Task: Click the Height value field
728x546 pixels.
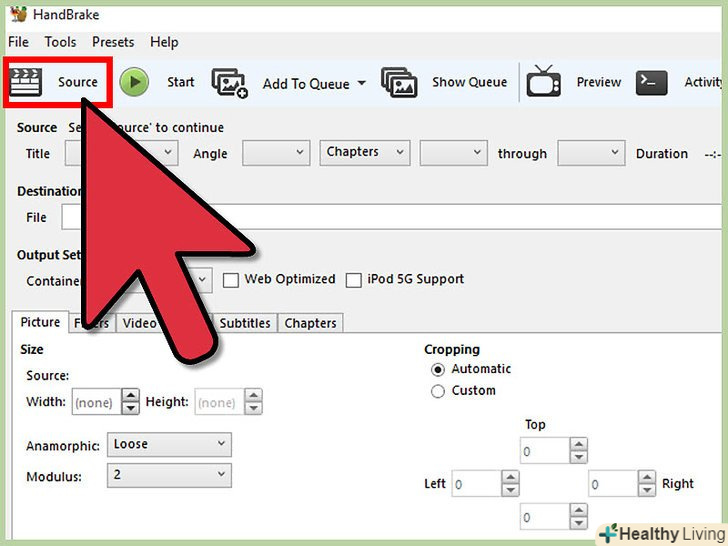Action: coord(219,402)
